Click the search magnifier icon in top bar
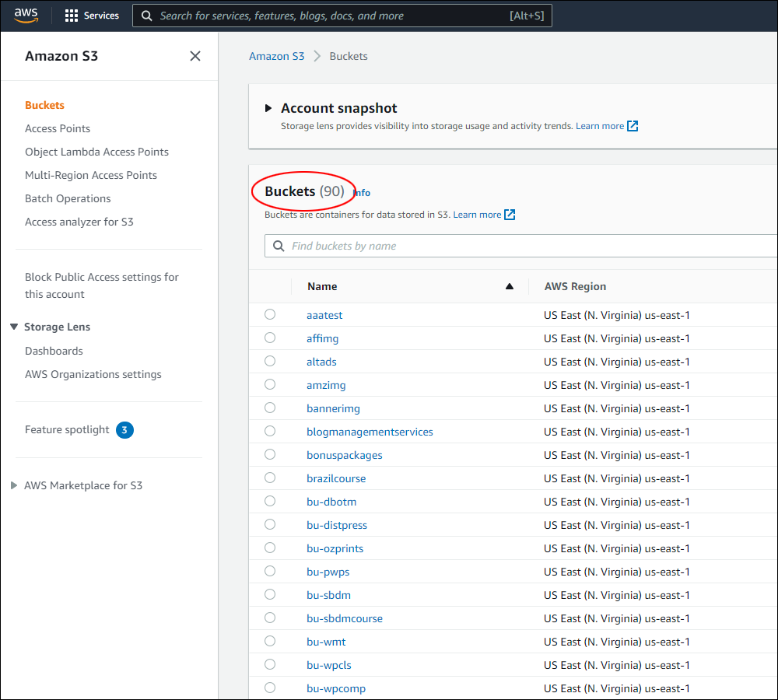 click(147, 16)
